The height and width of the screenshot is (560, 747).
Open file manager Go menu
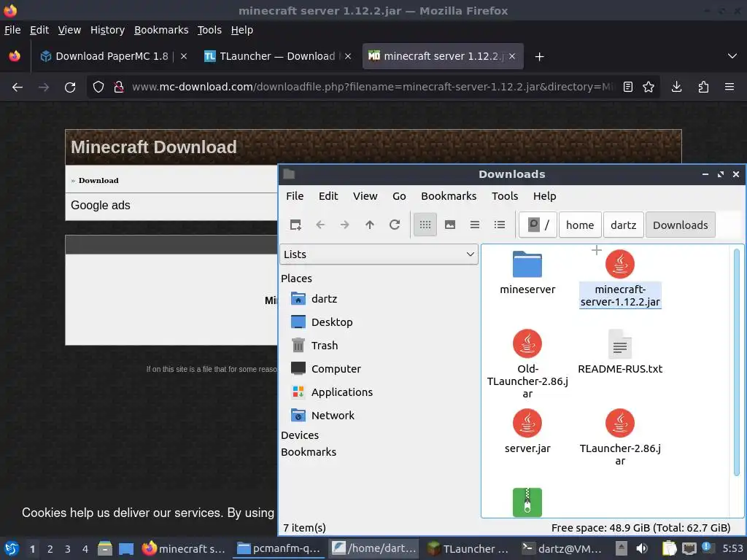[x=399, y=196]
